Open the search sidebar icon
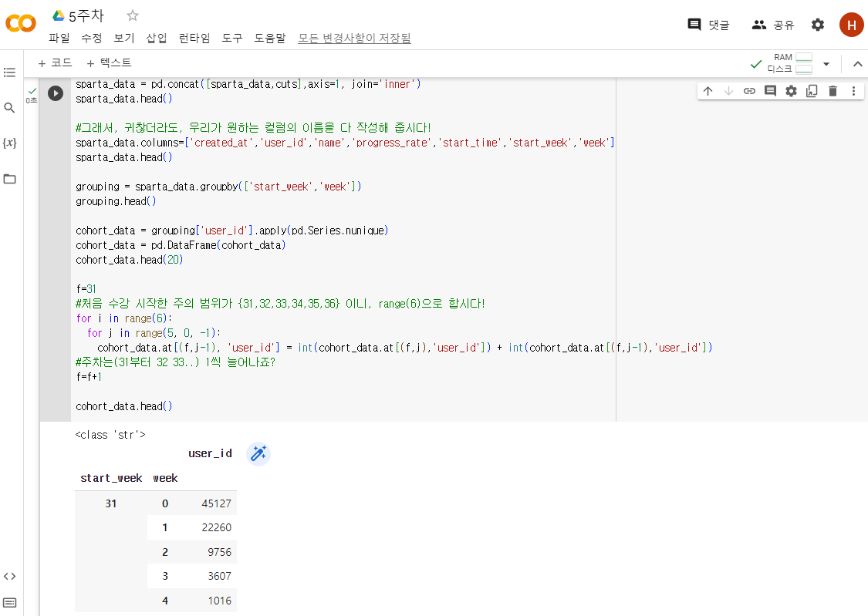Screen dimensions: 868x616 click(9, 108)
